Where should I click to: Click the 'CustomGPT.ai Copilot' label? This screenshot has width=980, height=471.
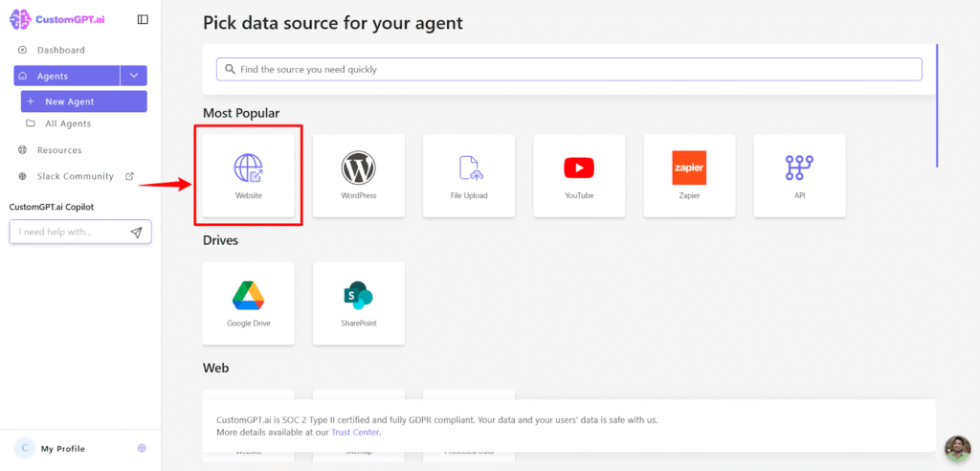click(x=52, y=207)
